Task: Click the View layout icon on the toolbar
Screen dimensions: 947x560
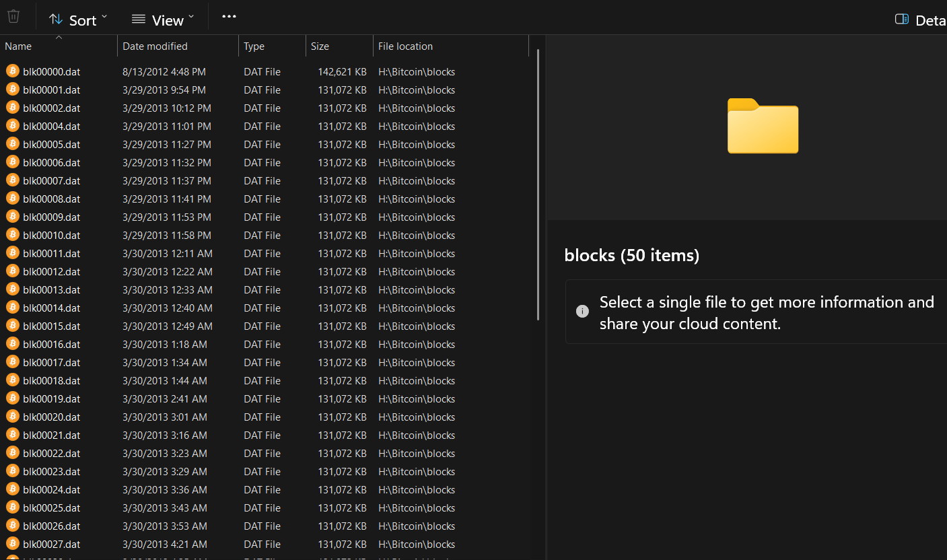Action: coord(137,20)
